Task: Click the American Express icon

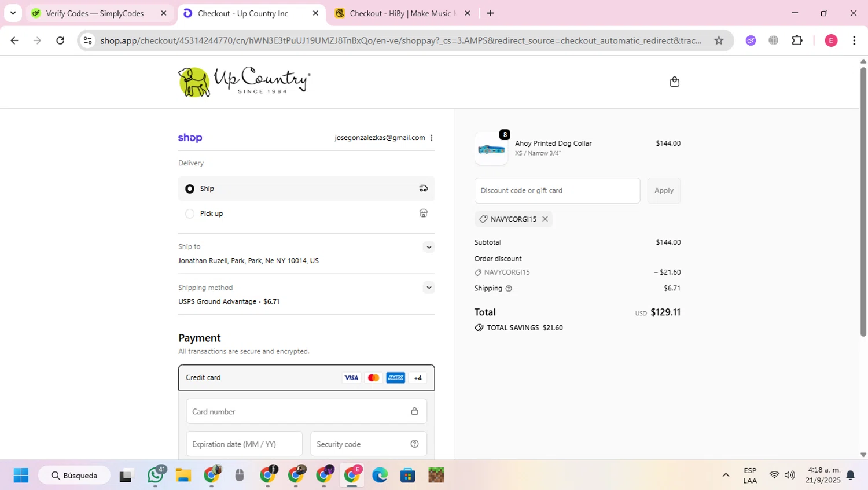Action: pos(396,378)
